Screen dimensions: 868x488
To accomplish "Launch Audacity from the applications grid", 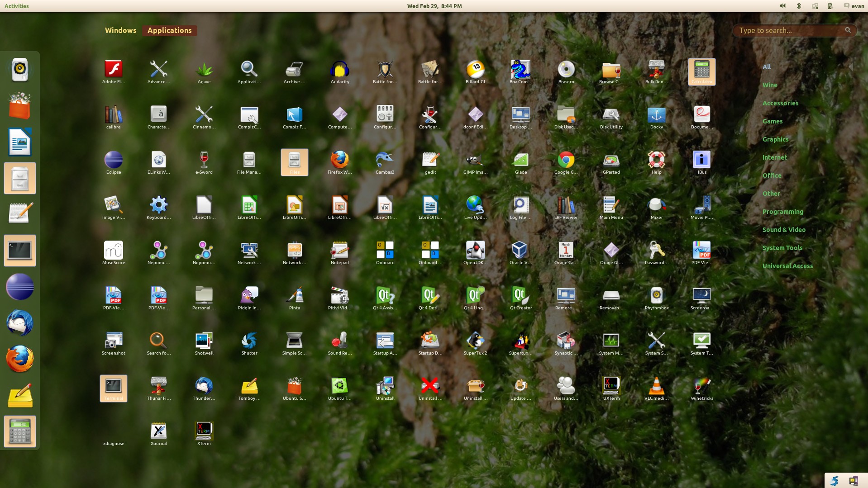I will (340, 72).
